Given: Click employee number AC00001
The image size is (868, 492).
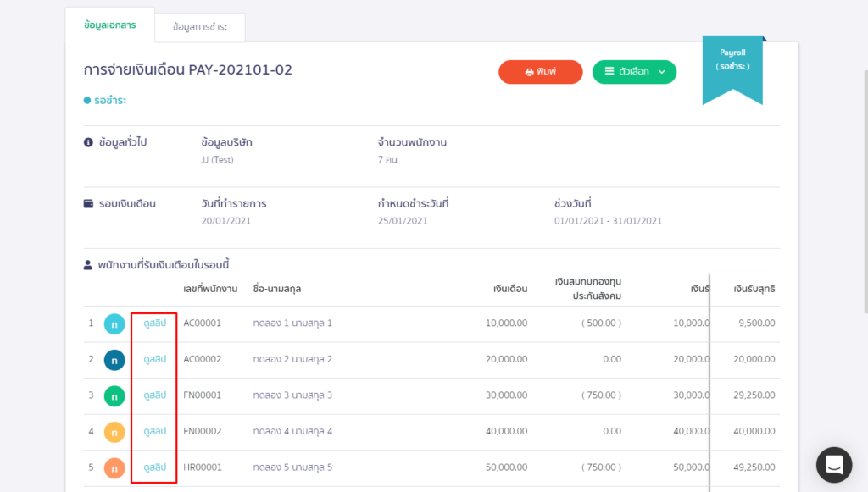Looking at the screenshot, I should coord(202,323).
